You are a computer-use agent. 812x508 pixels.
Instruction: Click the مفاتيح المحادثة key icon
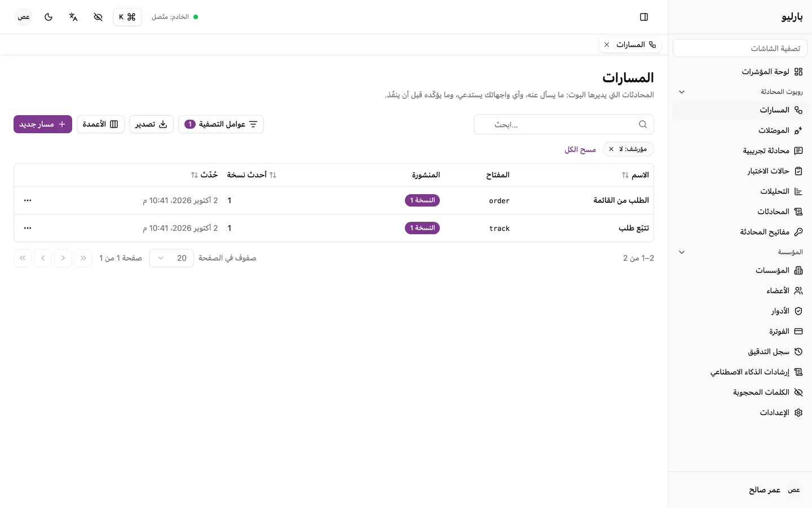click(798, 232)
